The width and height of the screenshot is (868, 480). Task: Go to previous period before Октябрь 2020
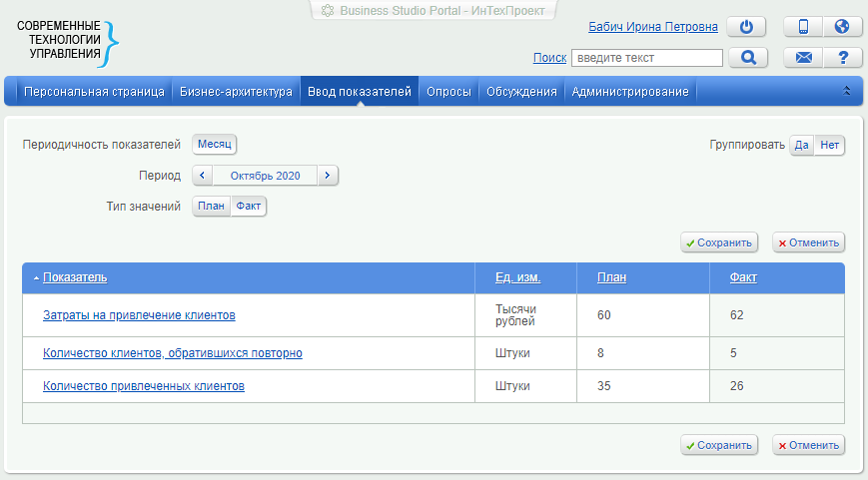[202, 176]
